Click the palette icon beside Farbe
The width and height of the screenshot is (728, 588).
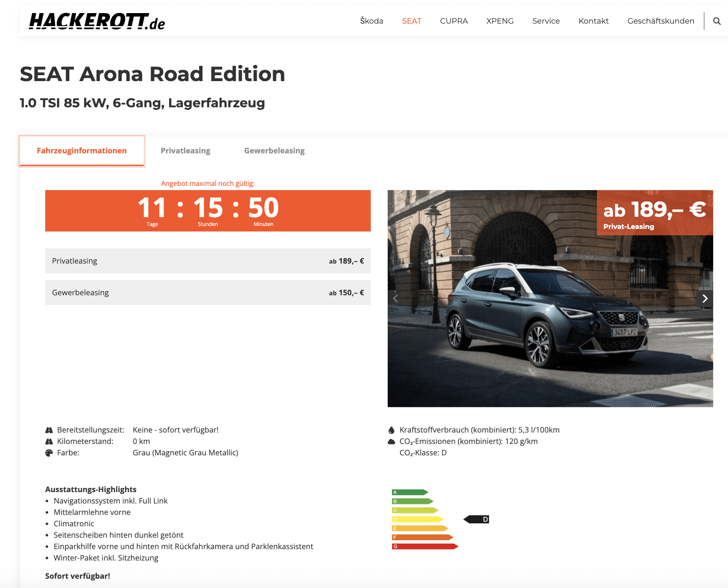[x=49, y=453]
